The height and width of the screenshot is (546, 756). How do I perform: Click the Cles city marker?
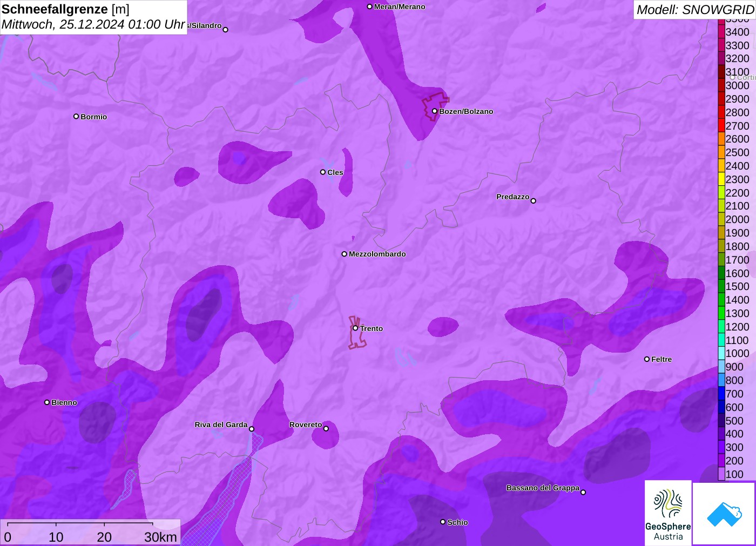click(x=323, y=172)
